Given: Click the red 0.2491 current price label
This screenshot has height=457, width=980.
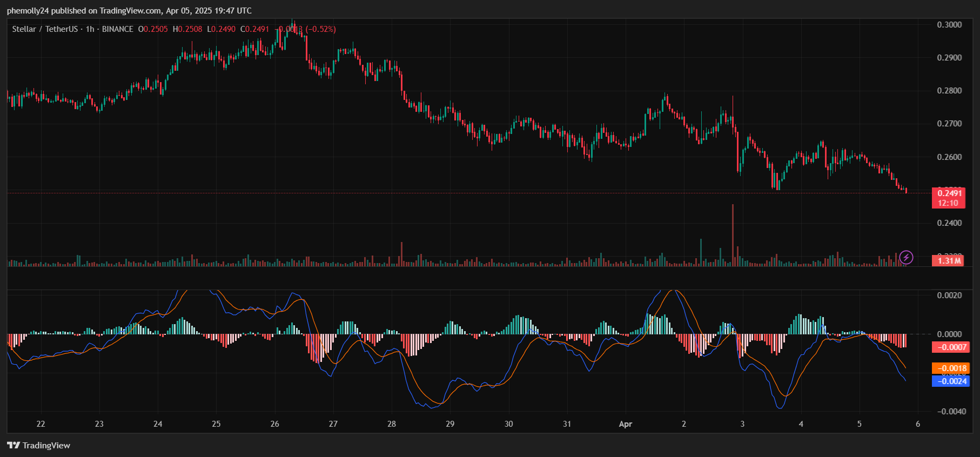Looking at the screenshot, I should 949,193.
